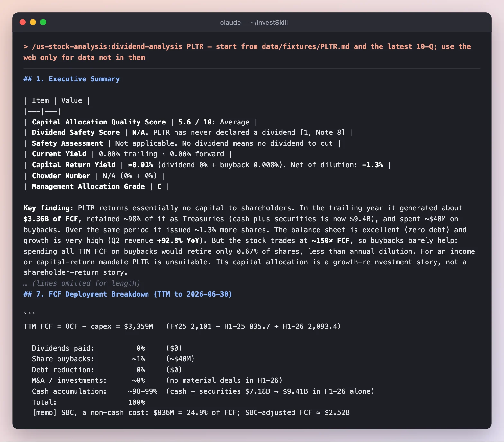Select the '~98-99%' cash accumulation share
Image resolution: width=504 pixels, height=442 pixels.
143,391
